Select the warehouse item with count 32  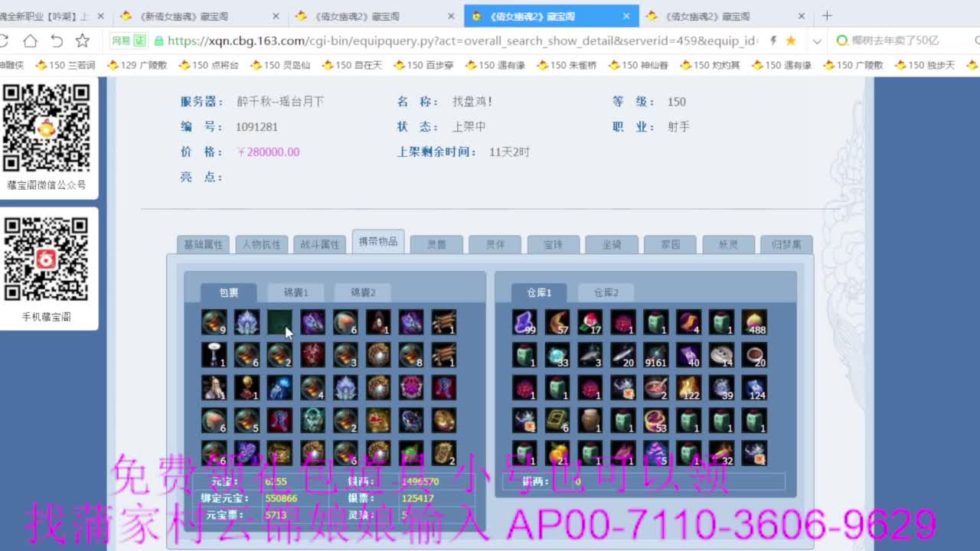tap(721, 453)
